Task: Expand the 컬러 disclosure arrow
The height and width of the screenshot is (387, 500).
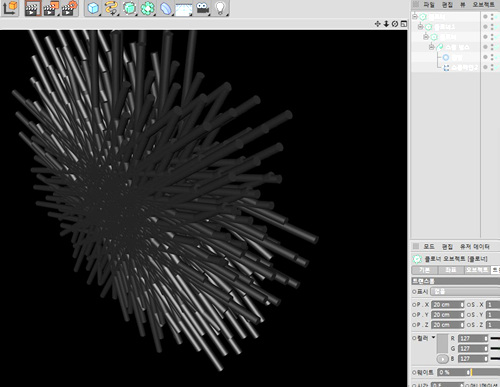Action: click(x=434, y=337)
